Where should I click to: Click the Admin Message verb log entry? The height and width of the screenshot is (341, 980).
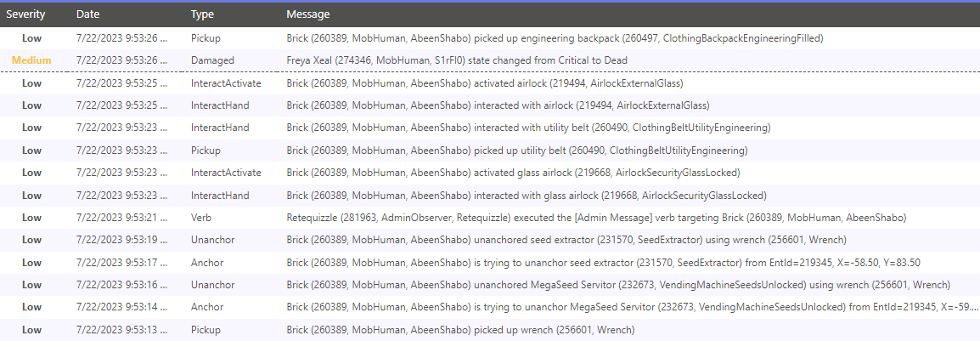point(490,218)
